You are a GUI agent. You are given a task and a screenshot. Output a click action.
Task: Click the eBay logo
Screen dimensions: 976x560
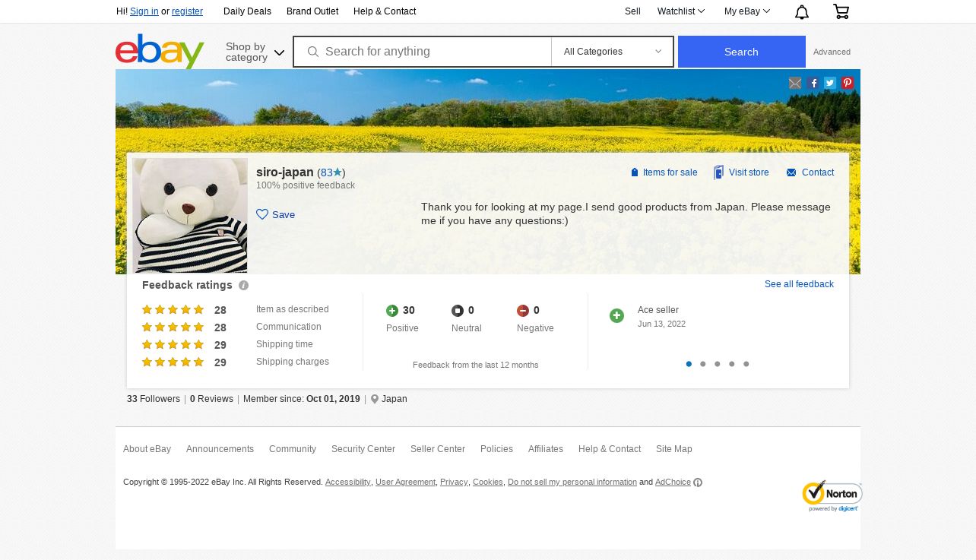point(160,51)
